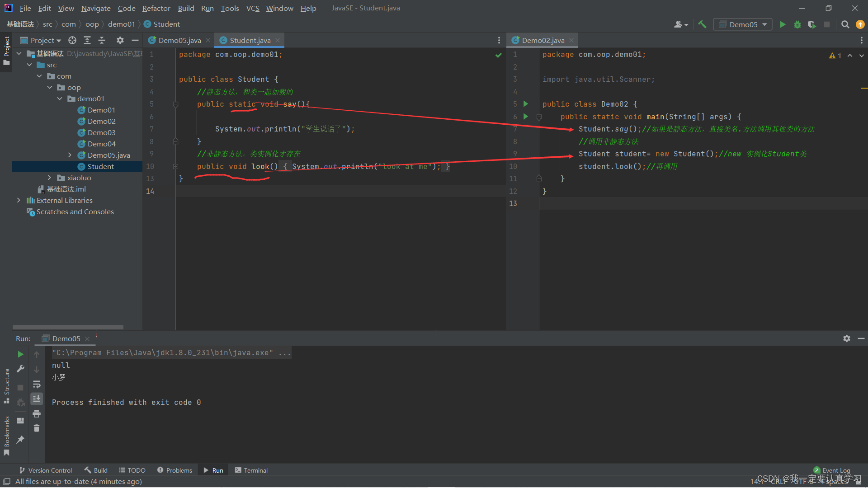
Task: Clear Run output with trash icon
Action: (37, 428)
